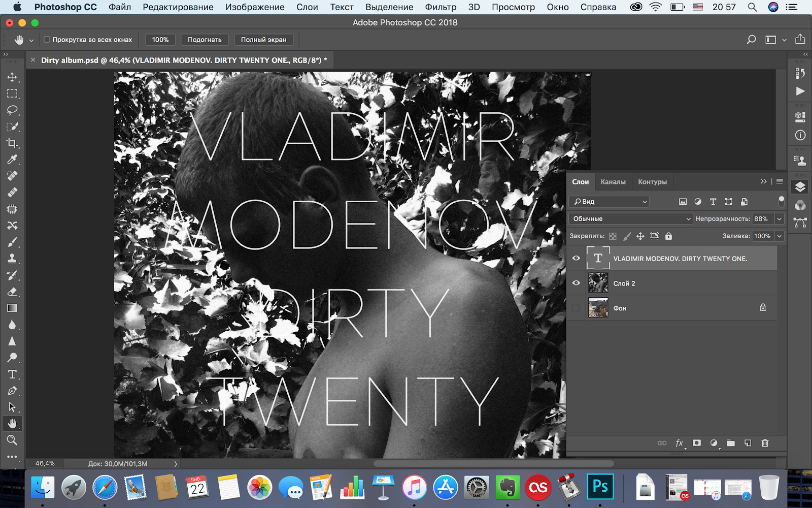Click the Фон layer thumbnail

(x=598, y=307)
